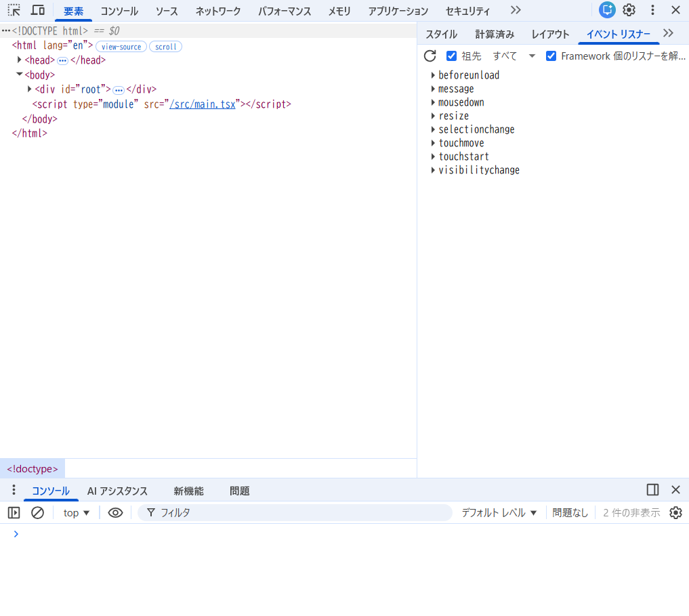Screen dimensions: 689x616
Task: Click the ellipsis before DOCTYPE row
Action: click(x=6, y=30)
